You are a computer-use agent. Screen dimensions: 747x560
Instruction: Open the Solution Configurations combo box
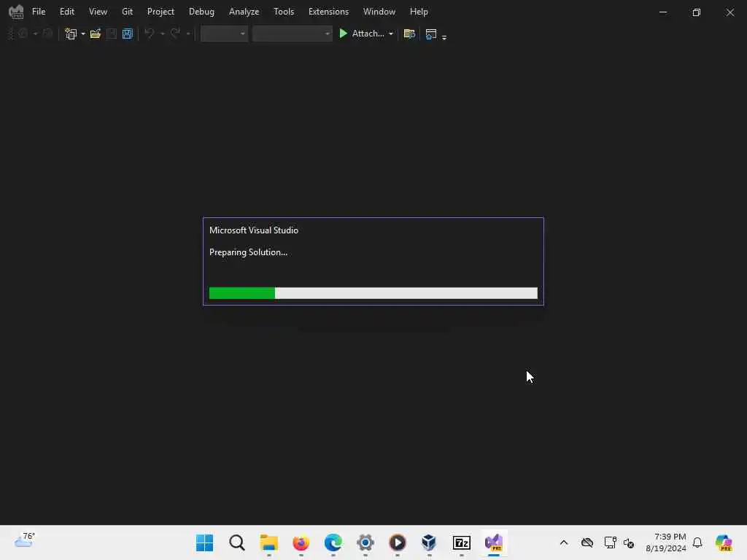point(224,34)
